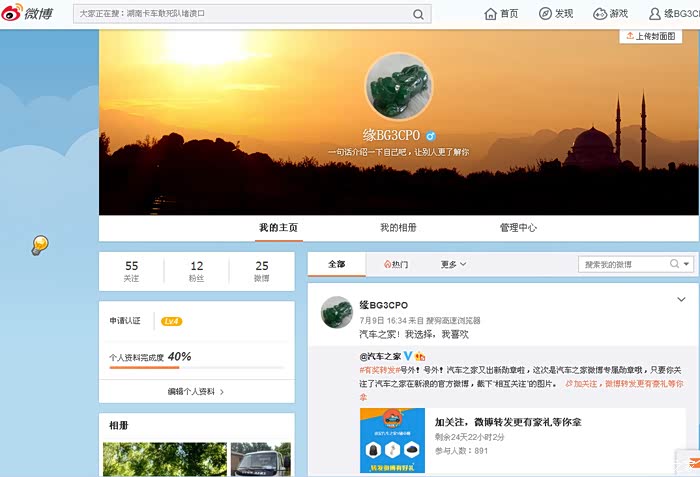Click post author name 缘BG3CPO

pyautogui.click(x=383, y=305)
